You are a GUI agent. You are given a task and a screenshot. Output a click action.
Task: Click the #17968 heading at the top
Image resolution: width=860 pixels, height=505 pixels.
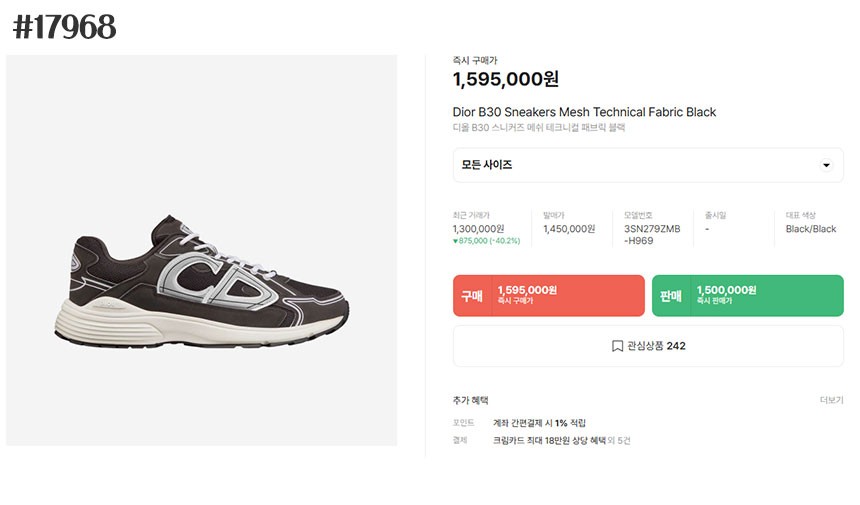[64, 27]
